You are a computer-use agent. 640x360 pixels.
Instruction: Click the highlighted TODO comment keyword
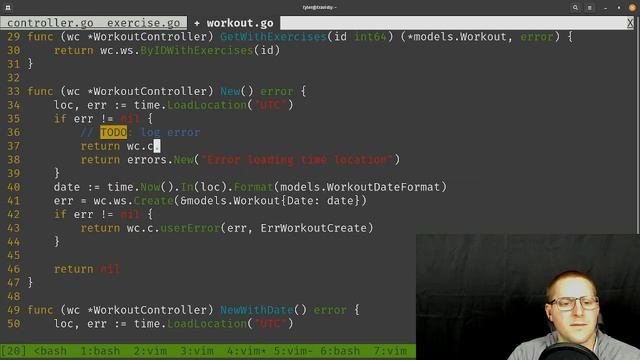click(113, 132)
